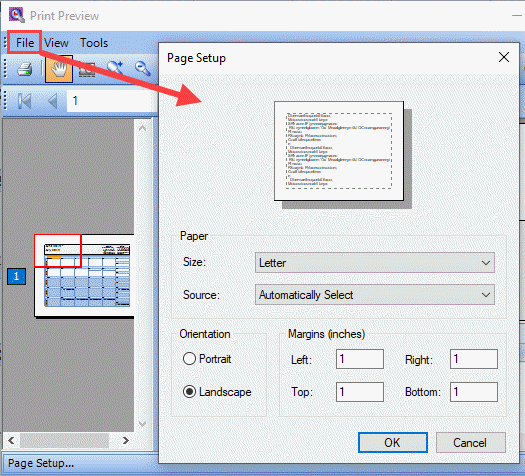The width and height of the screenshot is (525, 476).
Task: Go to first page arrow icon
Action: (24, 101)
